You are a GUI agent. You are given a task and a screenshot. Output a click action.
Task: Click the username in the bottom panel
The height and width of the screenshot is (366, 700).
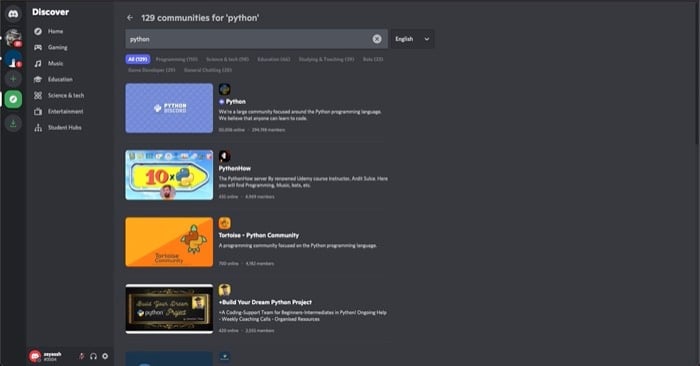tap(52, 354)
